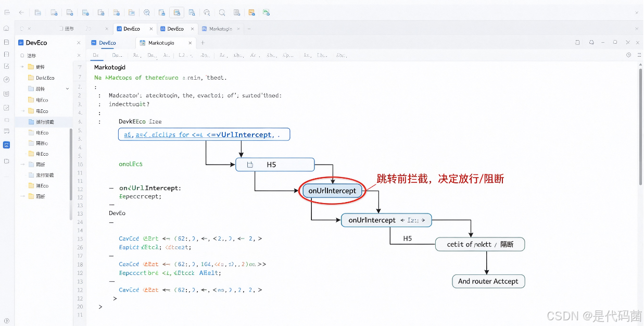
Task: Click the green icon in the top toolbar
Action: tap(267, 12)
